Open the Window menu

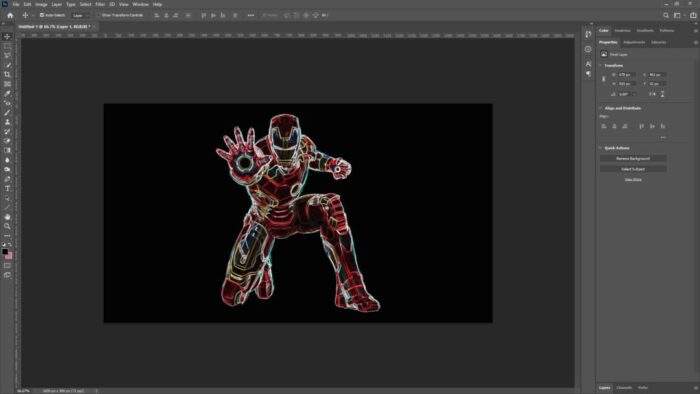pyautogui.click(x=140, y=4)
